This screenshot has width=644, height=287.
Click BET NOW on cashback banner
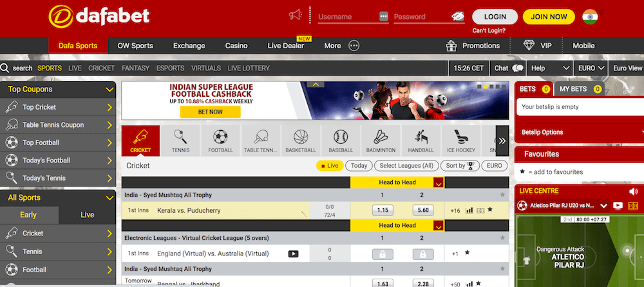(x=211, y=112)
